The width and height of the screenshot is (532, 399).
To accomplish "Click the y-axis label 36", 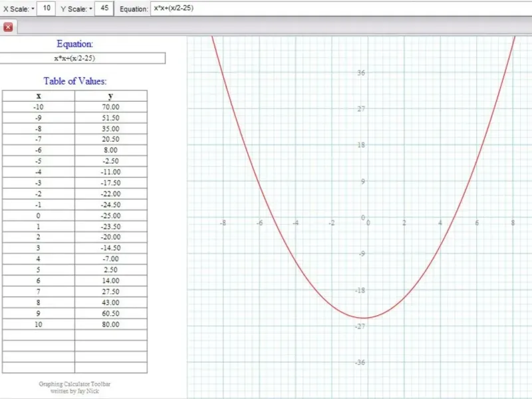I will point(361,72).
